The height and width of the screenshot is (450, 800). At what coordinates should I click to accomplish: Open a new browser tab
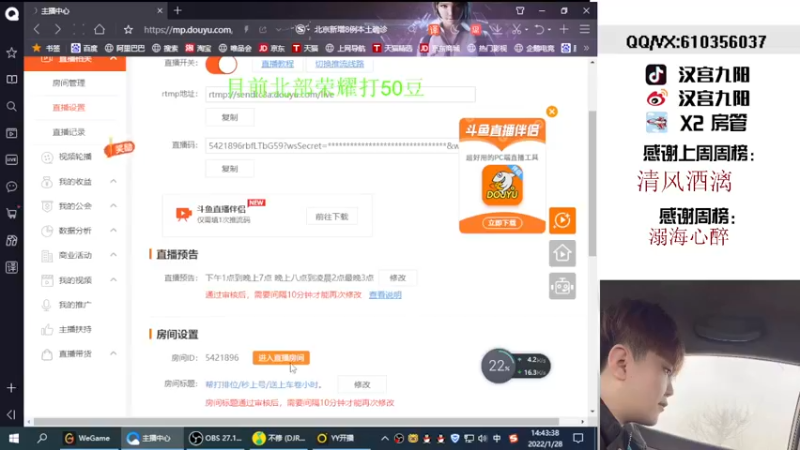178,11
